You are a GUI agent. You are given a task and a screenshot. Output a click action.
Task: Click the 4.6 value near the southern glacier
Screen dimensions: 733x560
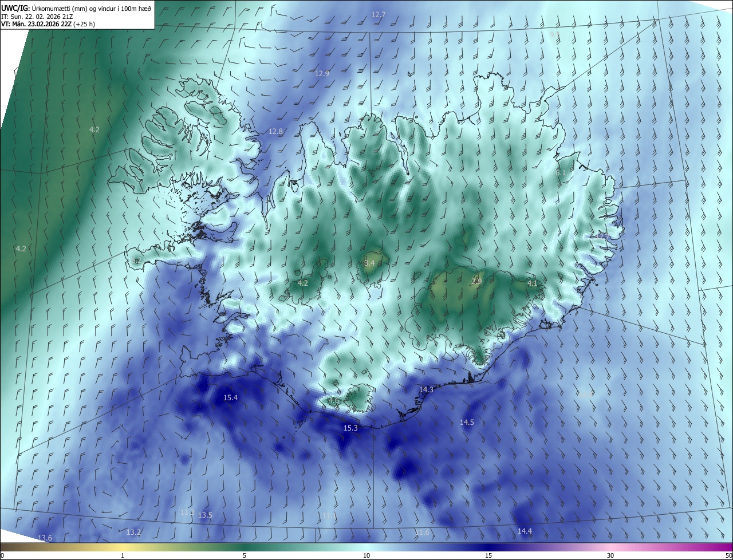pos(333,401)
